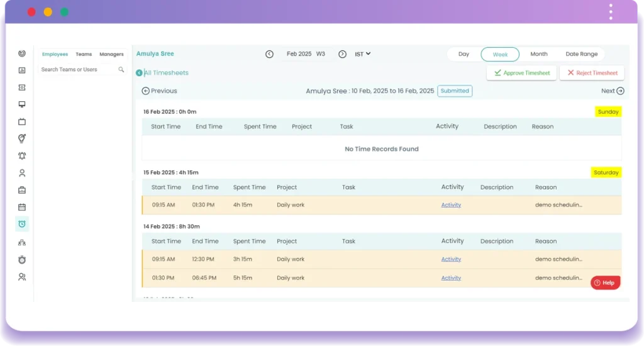644x346 pixels.
Task: Click the yellow Sunday label
Action: point(608,112)
